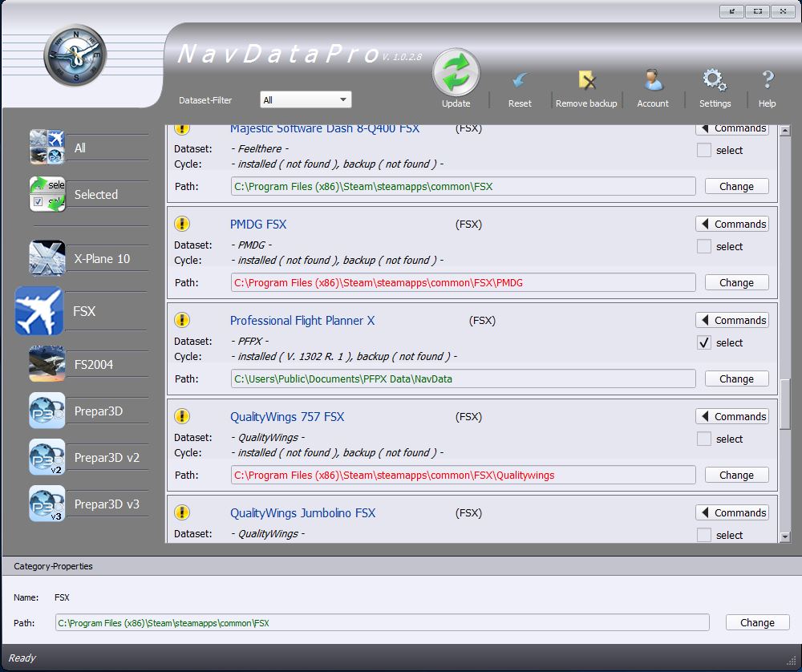Open the Help question mark icon
The height and width of the screenshot is (672, 802).
[x=768, y=80]
